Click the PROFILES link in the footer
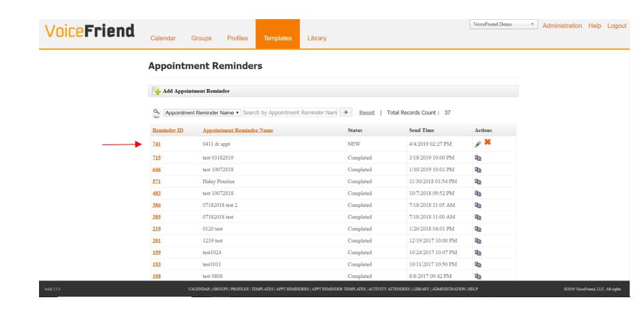The width and height of the screenshot is (644, 313). [240, 289]
